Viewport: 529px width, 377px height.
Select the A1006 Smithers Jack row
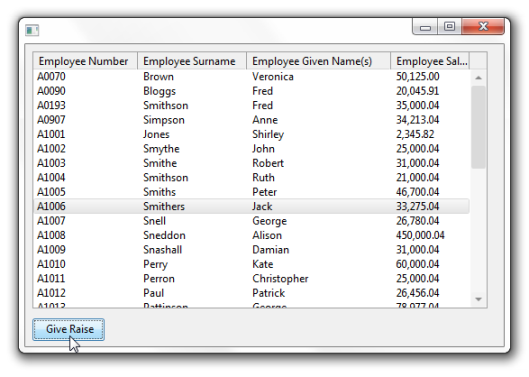tap(251, 206)
